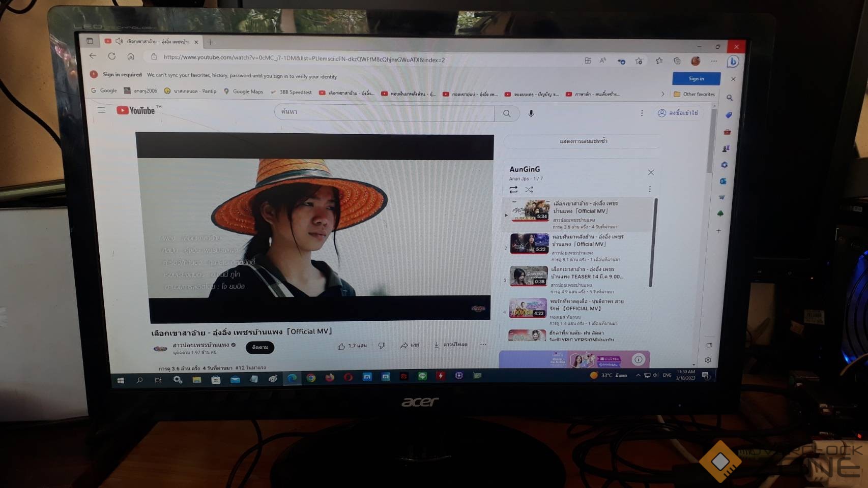Open more video actions menu
The image size is (868, 488).
click(483, 344)
